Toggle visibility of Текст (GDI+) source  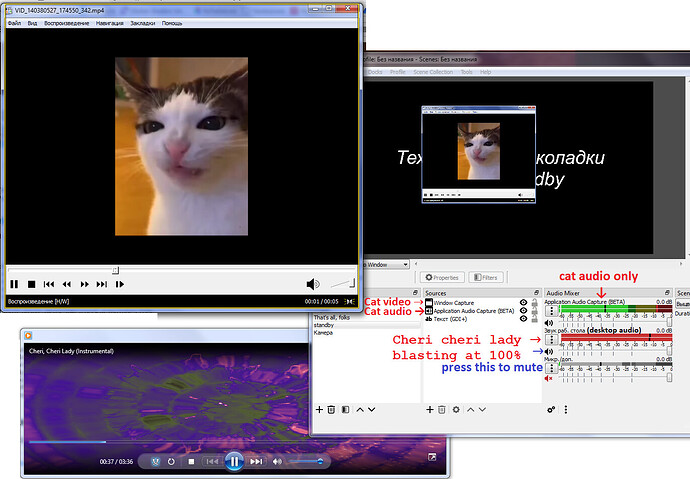pos(523,318)
